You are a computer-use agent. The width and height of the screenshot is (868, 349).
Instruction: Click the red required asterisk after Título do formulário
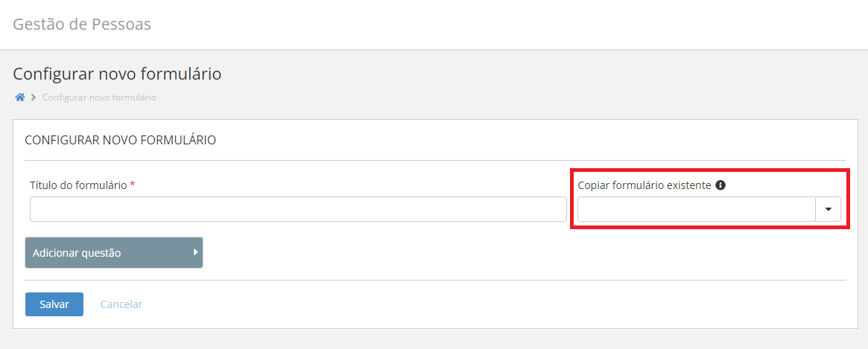(x=133, y=185)
